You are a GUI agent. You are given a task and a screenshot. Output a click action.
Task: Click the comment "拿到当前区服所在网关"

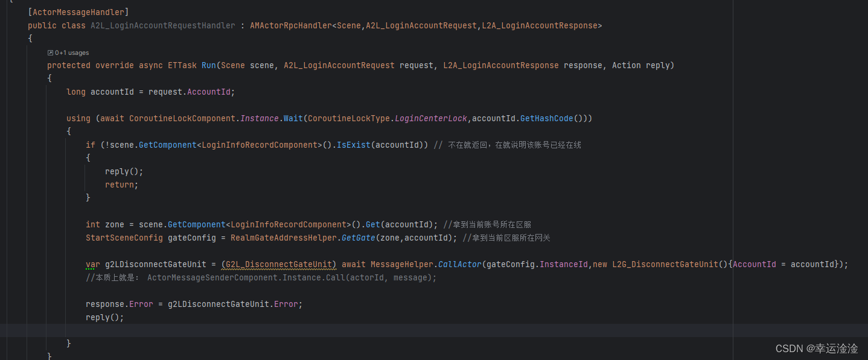pyautogui.click(x=506, y=238)
